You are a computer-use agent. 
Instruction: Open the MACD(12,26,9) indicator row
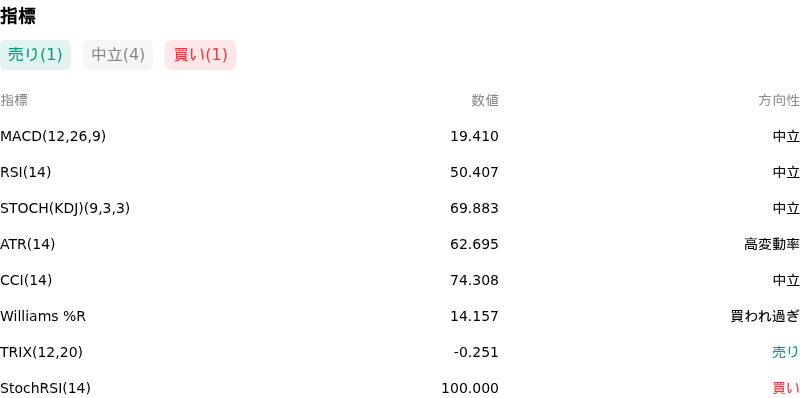400,136
